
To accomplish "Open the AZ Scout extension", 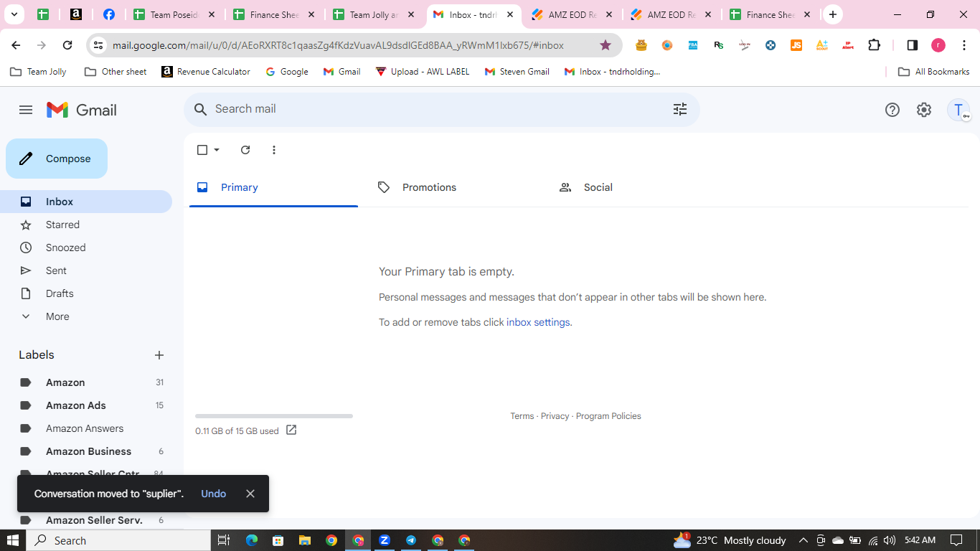I will click(x=822, y=45).
